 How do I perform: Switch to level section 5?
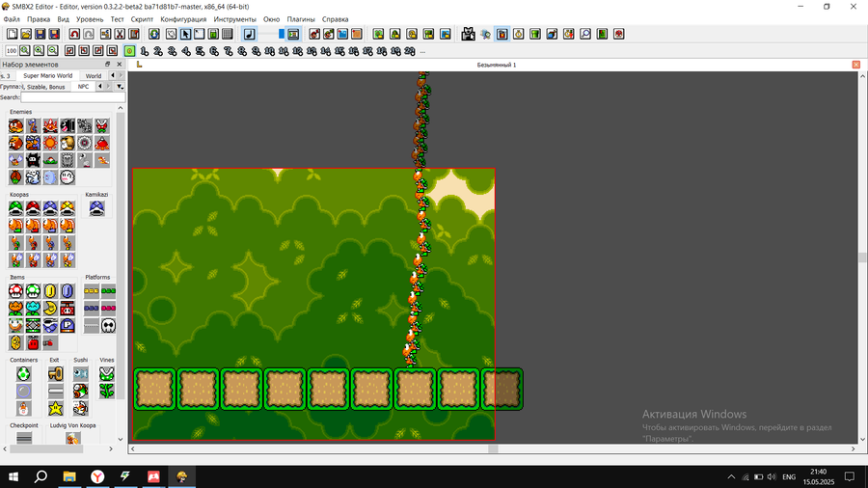click(200, 51)
